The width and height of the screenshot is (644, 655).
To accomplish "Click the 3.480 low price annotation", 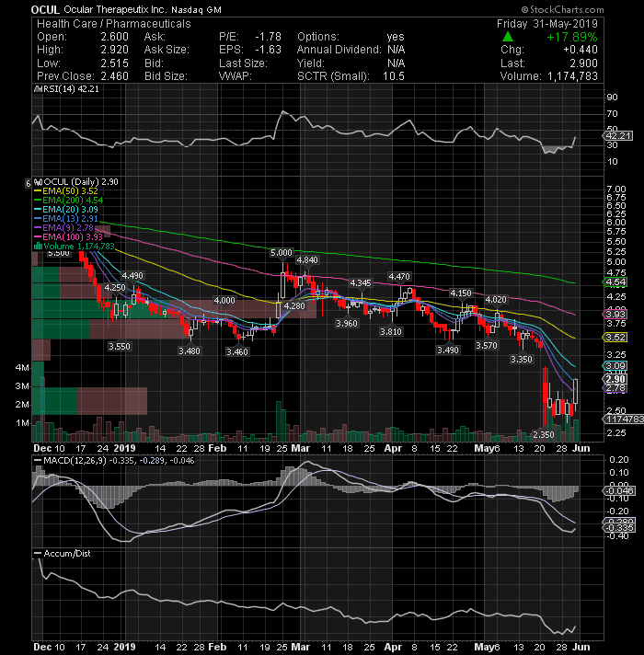I will coord(190,351).
